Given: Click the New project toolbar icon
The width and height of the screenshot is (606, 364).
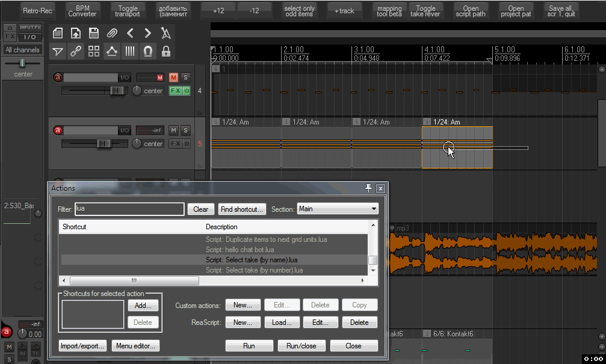Looking at the screenshot, I should pos(58,33).
